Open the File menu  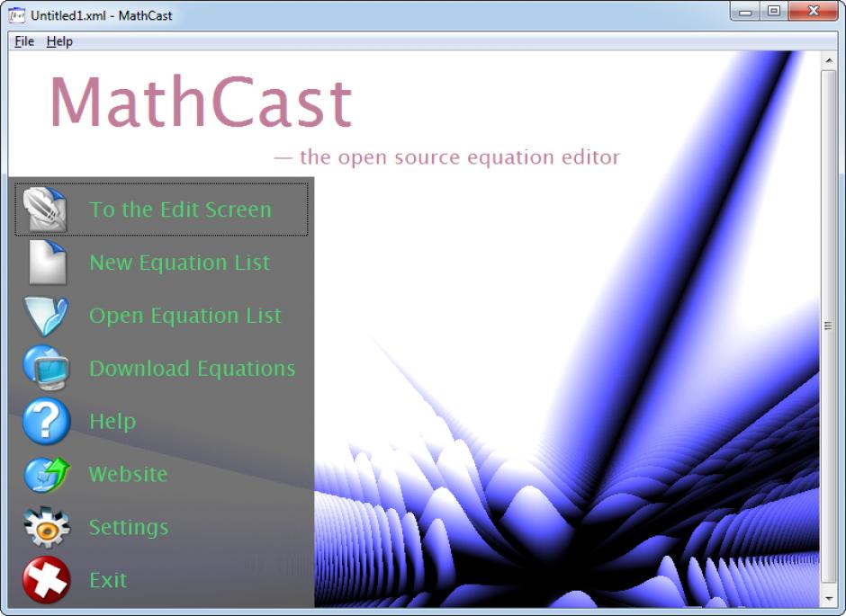pyautogui.click(x=24, y=41)
